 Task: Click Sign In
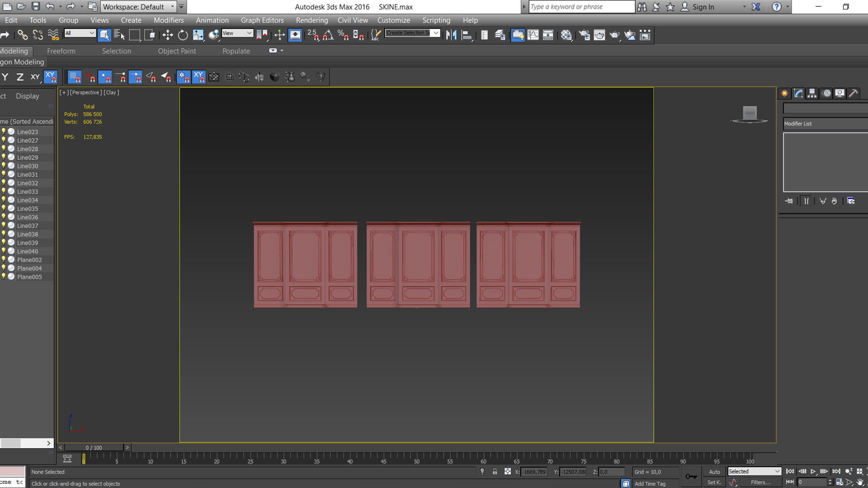point(703,7)
